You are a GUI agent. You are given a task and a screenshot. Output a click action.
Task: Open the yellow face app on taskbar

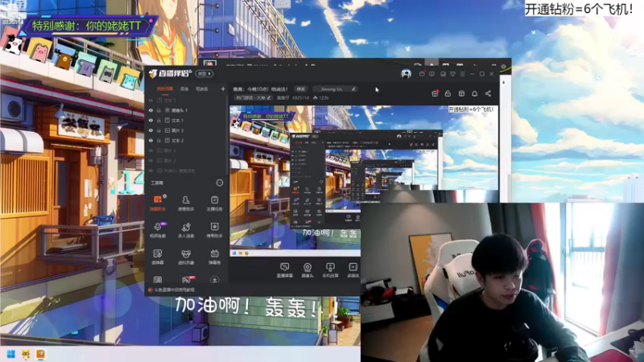coord(26,354)
